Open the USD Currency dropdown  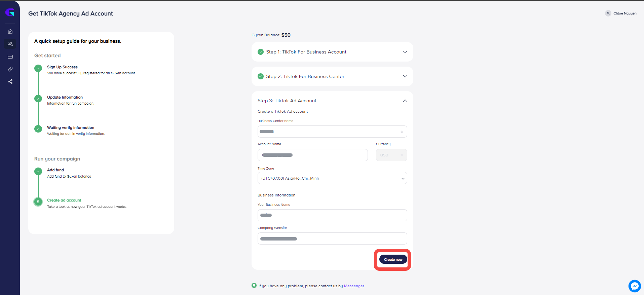click(391, 155)
